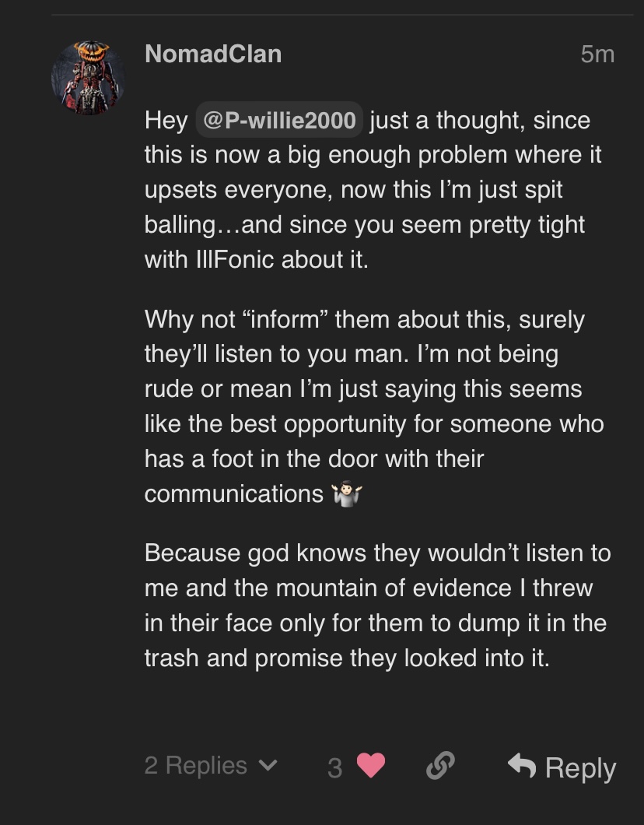This screenshot has width=644, height=825.
Task: Like the post with the heart icon
Action: click(371, 767)
